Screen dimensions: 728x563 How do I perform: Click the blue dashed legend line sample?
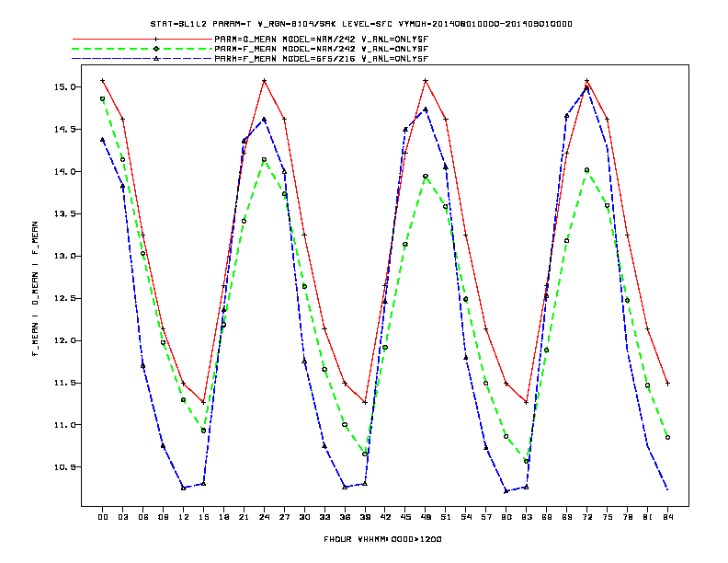click(x=142, y=59)
